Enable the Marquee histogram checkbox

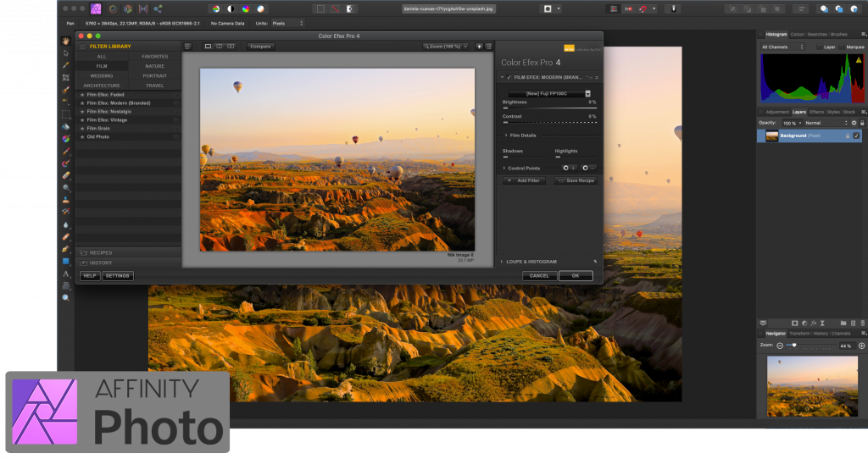coord(842,47)
